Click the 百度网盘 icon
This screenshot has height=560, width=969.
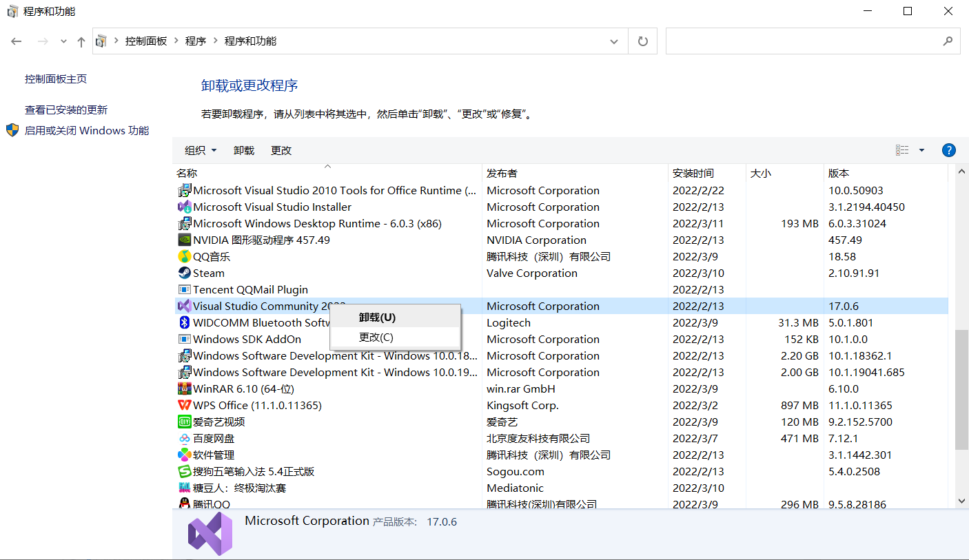(184, 438)
